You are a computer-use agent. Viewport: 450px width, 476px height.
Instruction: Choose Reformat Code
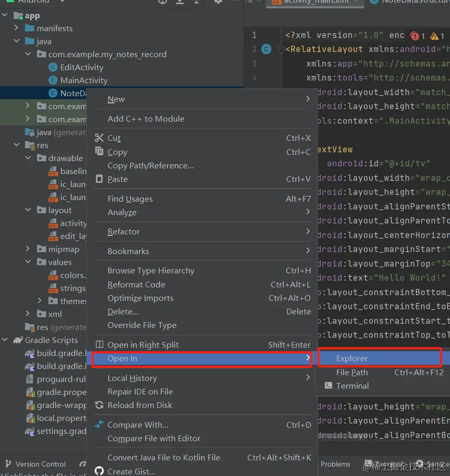tap(202, 284)
